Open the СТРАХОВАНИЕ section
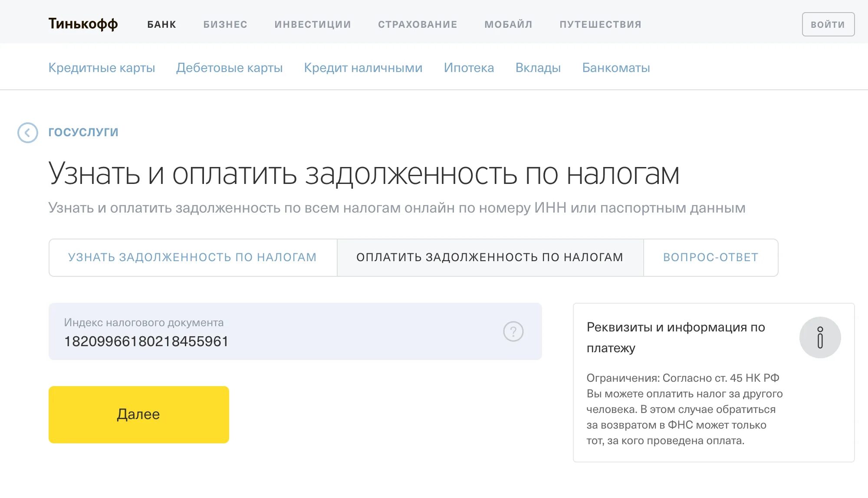Screen dimensions: 868x498 point(418,24)
